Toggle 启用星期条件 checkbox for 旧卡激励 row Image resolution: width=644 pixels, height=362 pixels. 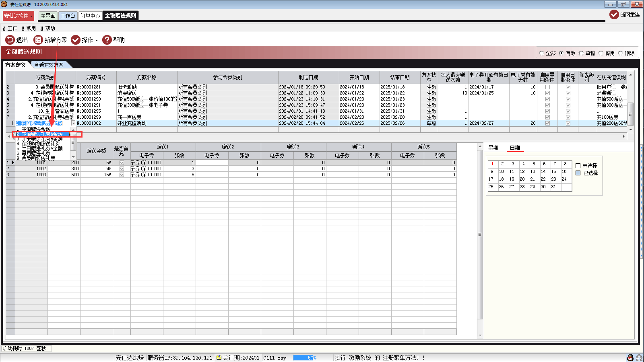[x=547, y=87]
